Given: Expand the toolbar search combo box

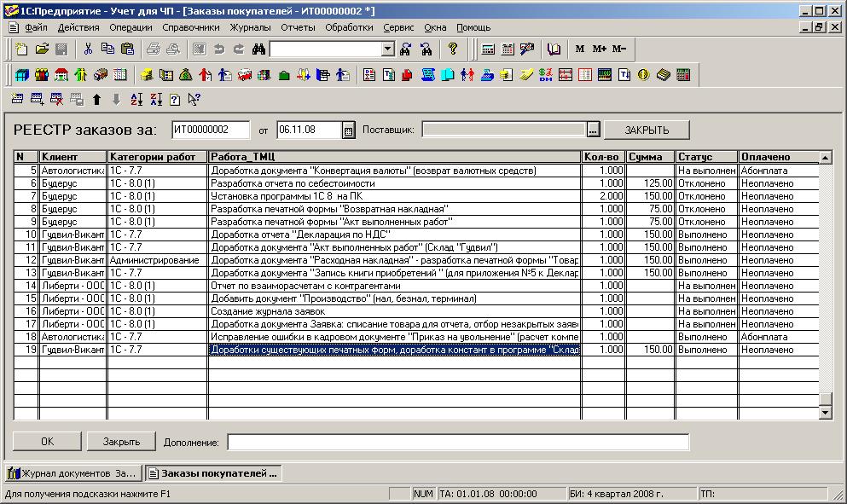Looking at the screenshot, I should coord(388,49).
